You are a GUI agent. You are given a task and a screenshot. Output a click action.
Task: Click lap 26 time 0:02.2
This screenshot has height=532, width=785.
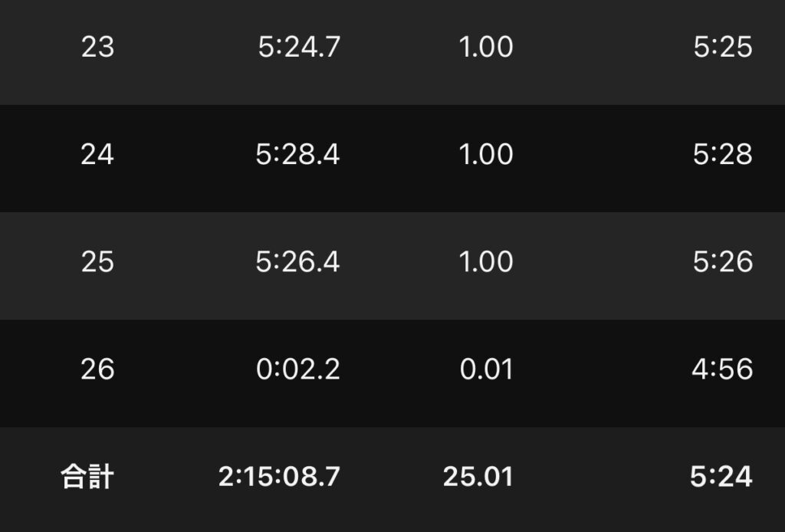coord(297,369)
